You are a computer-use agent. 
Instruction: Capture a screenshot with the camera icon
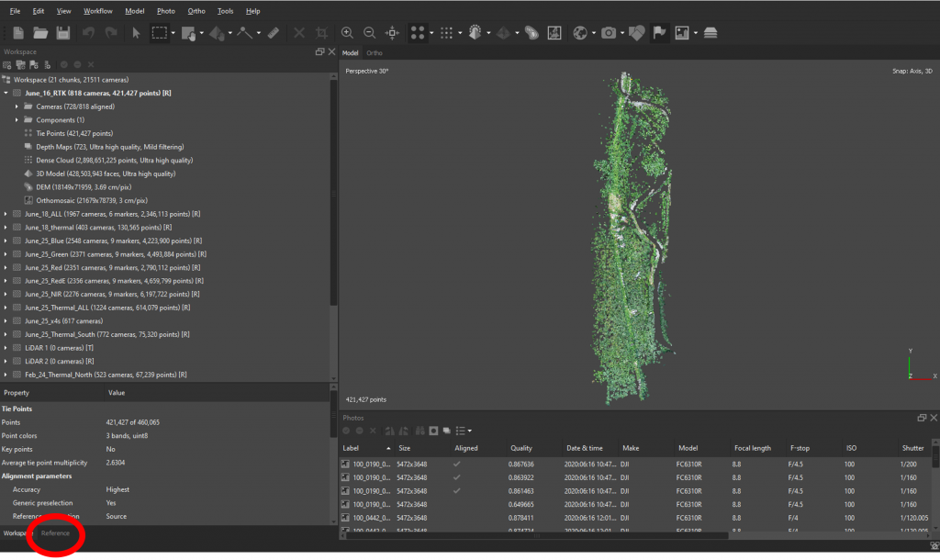point(610,32)
